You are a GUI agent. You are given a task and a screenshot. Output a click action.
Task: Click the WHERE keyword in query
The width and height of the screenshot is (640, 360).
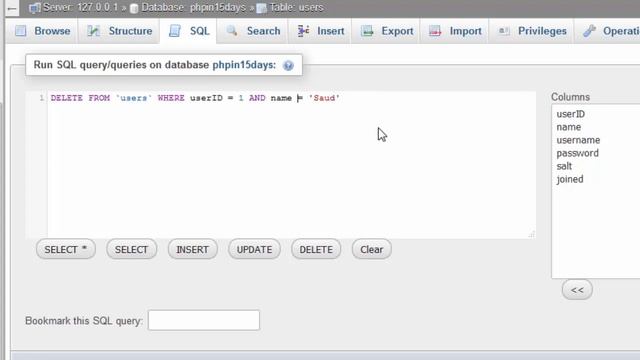(x=171, y=98)
